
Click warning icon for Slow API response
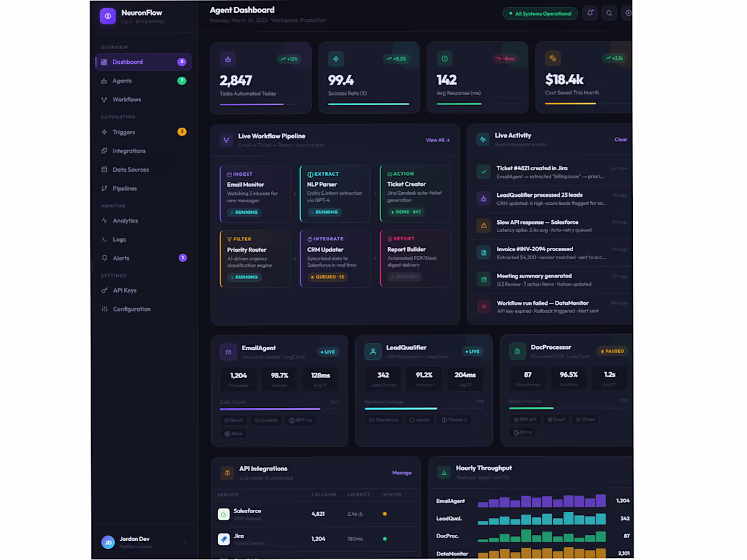coord(484,226)
